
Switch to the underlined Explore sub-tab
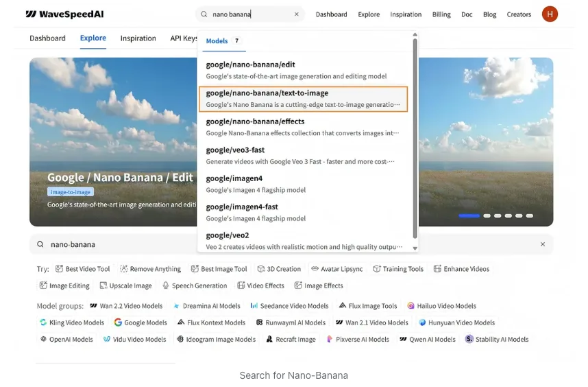[93, 38]
